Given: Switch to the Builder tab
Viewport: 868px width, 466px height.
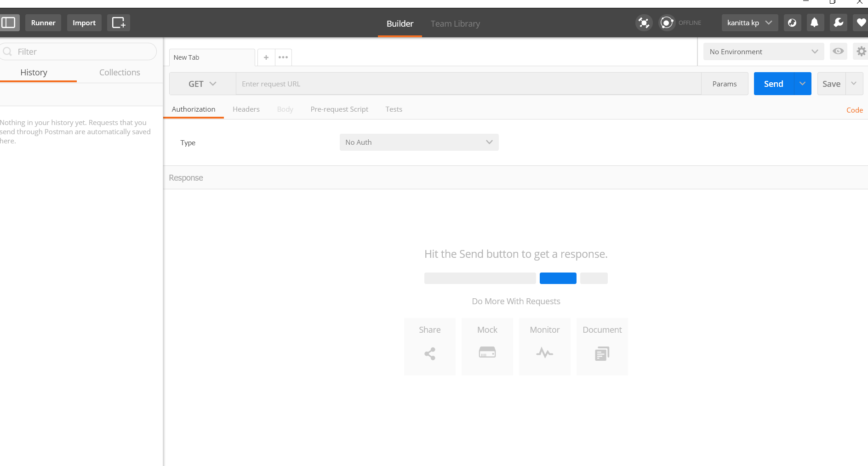Looking at the screenshot, I should point(400,23).
